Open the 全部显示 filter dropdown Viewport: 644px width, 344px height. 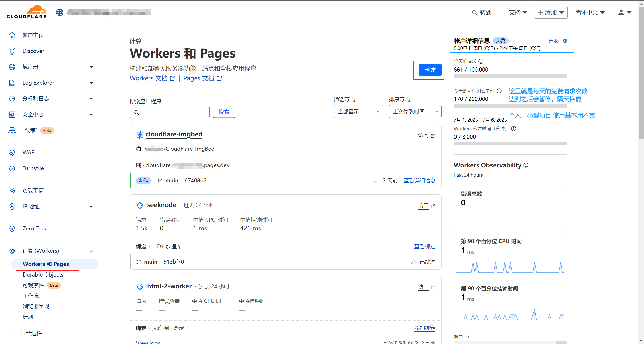(x=358, y=111)
